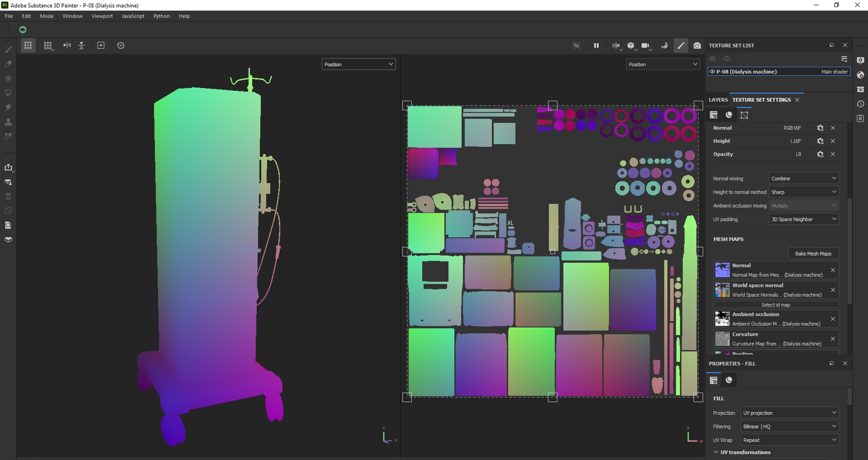
Task: Toggle the brush painting mode icon in toolbar
Action: tap(681, 45)
